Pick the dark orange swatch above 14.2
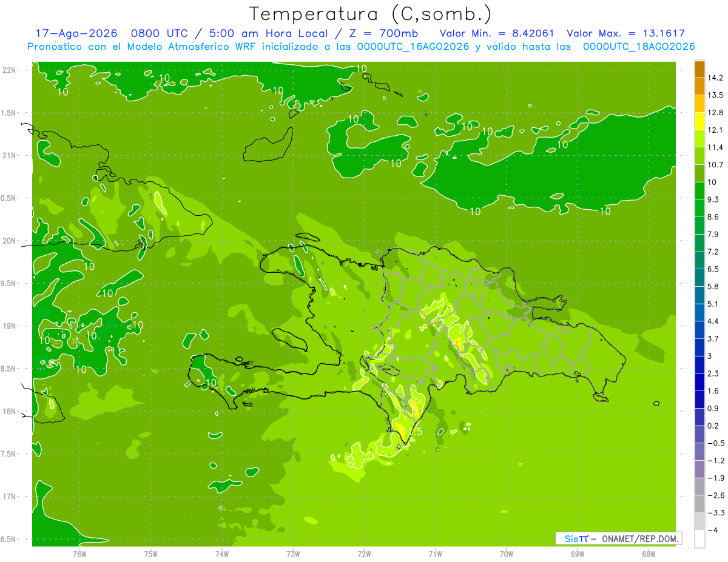This screenshot has height=562, width=728. 699,69
